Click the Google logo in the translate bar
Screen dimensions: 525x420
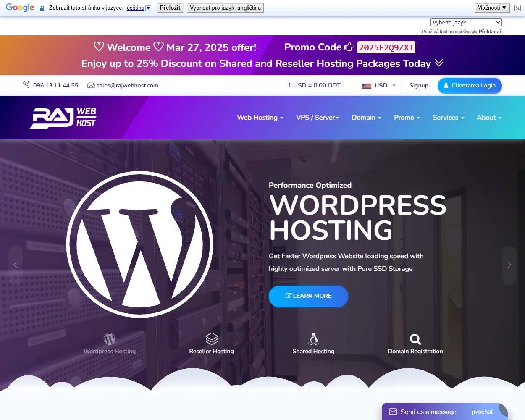pyautogui.click(x=19, y=8)
